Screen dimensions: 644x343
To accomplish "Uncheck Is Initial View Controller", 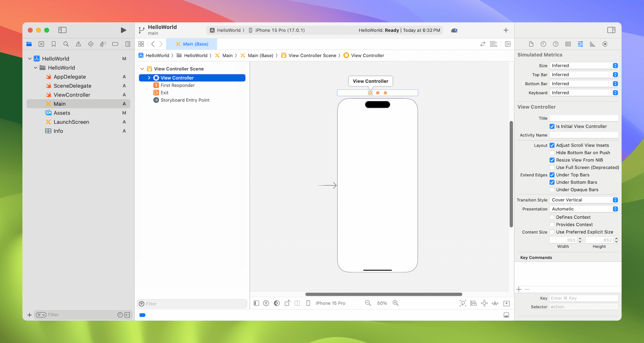I will [x=552, y=126].
